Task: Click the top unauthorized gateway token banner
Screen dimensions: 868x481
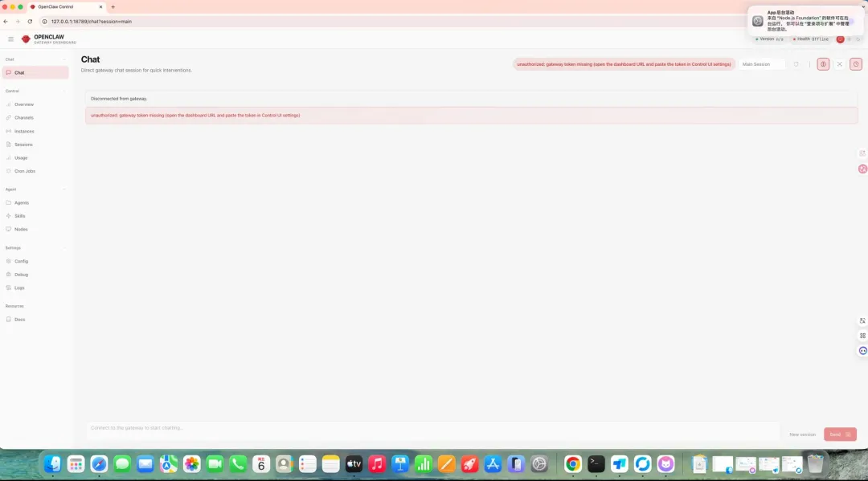Action: click(624, 64)
